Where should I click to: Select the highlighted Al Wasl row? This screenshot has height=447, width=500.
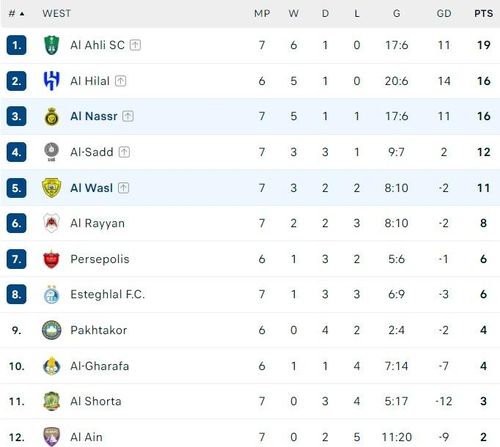pos(250,188)
